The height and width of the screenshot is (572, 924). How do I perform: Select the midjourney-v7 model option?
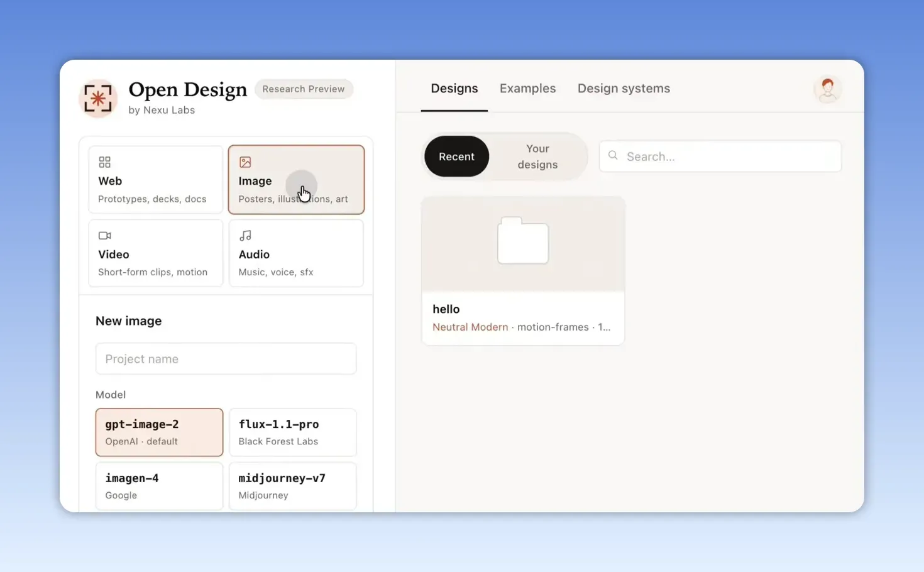[293, 486]
